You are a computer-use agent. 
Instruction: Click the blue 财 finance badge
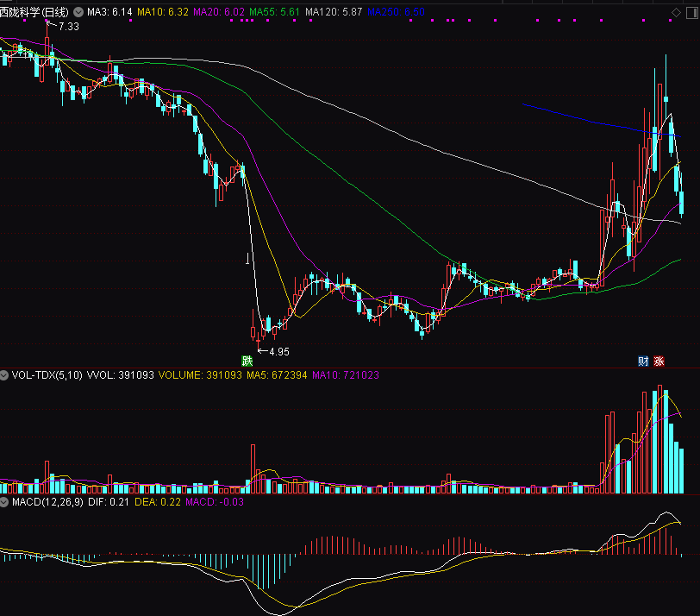(643, 361)
